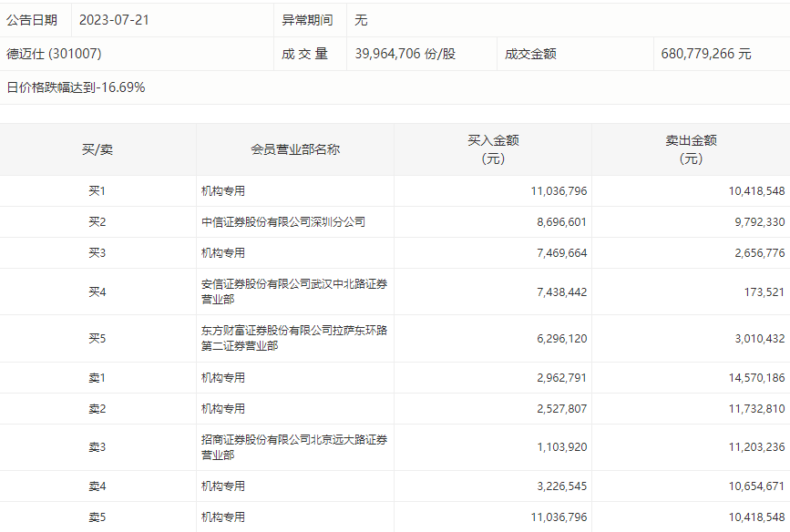Select sell amount 14,570,186
This screenshot has height=532, width=790.
click(x=757, y=378)
